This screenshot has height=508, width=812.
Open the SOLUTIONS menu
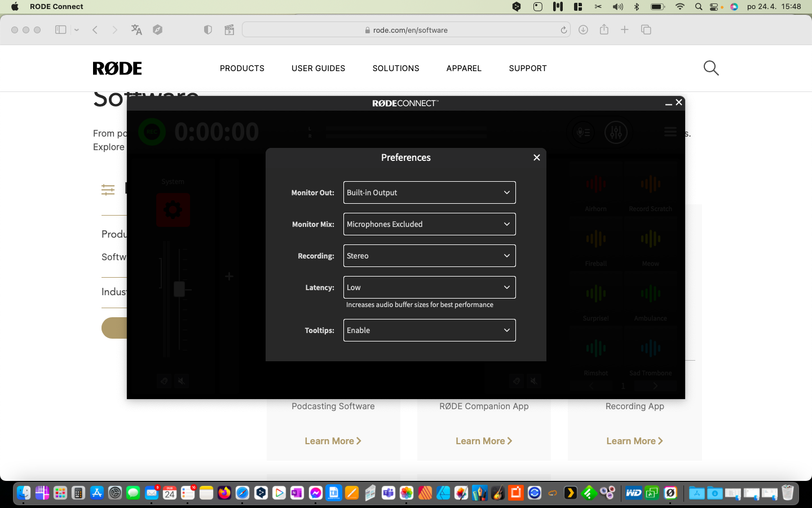coord(396,68)
